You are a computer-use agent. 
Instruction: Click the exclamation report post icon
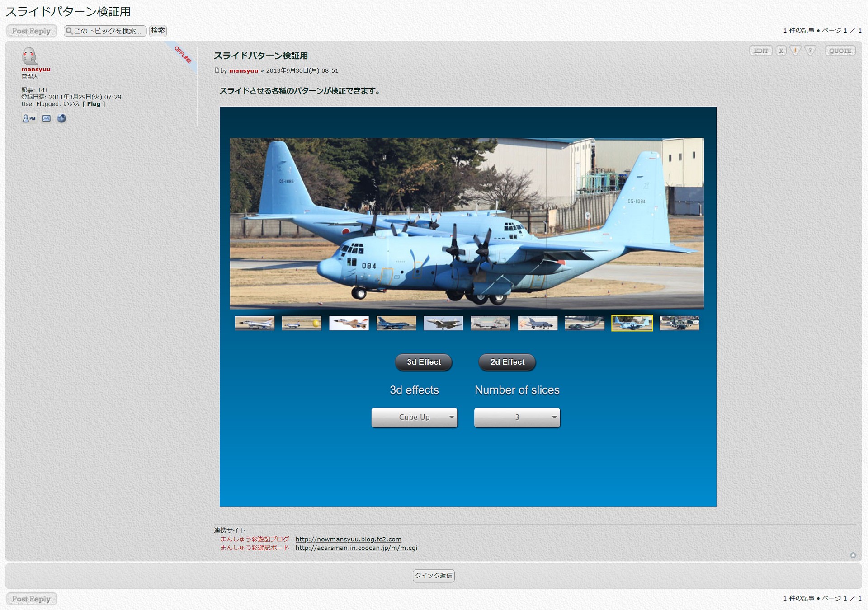pyautogui.click(x=795, y=51)
